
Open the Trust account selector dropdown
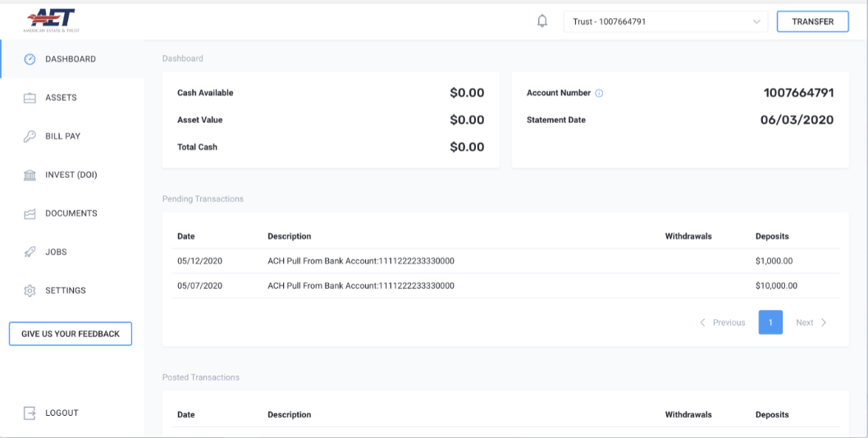pyautogui.click(x=665, y=22)
